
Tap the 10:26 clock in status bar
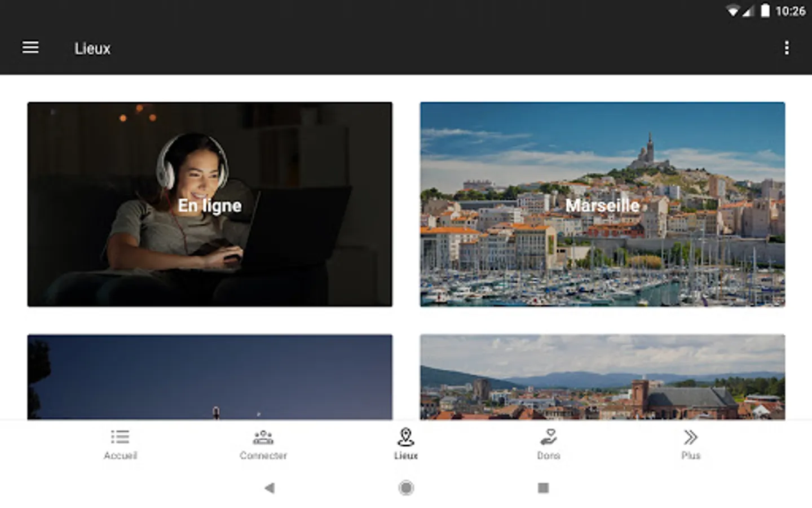790,11
